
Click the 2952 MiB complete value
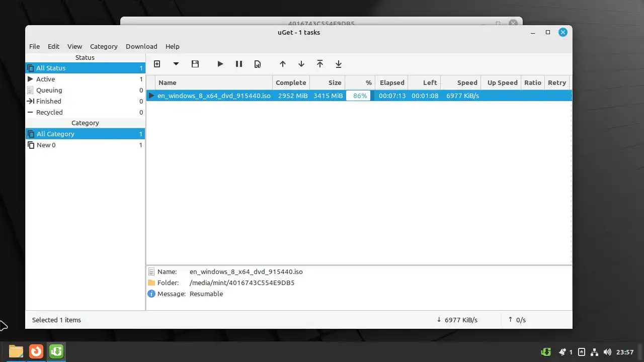pos(292,96)
